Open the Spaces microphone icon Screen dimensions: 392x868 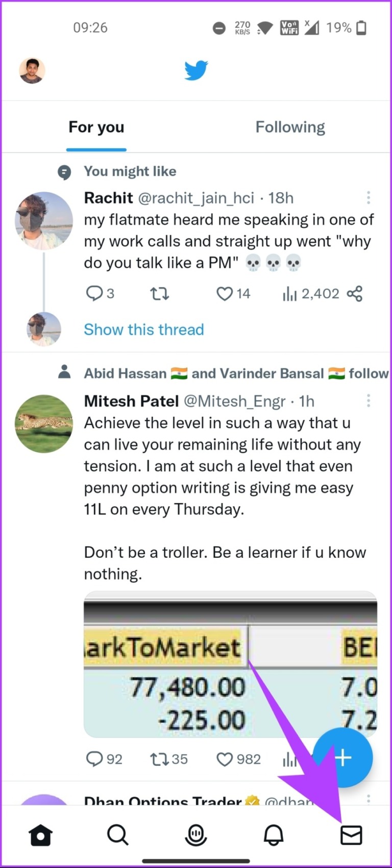tap(195, 835)
